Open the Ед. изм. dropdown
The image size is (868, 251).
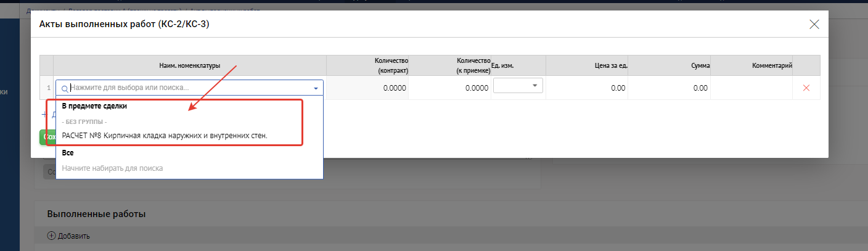tap(518, 86)
